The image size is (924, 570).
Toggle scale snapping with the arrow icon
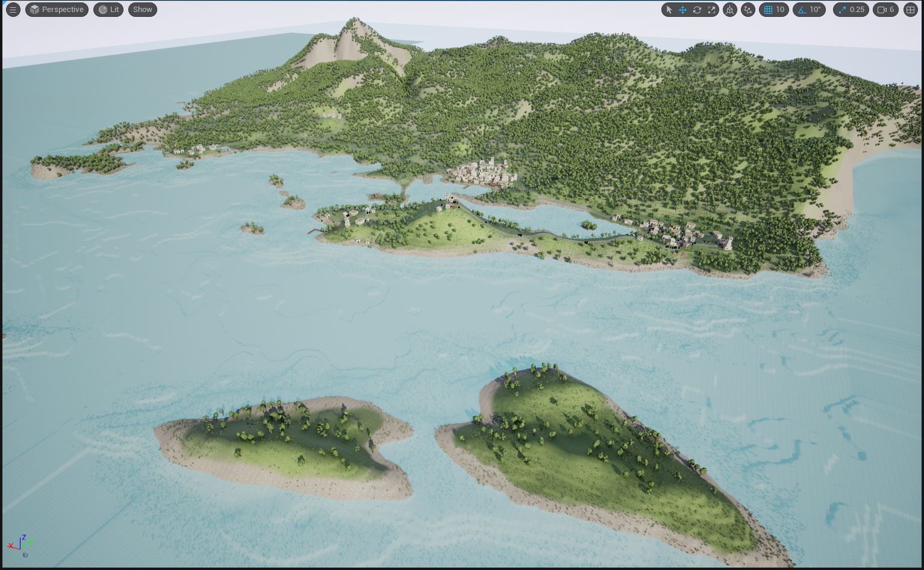842,10
